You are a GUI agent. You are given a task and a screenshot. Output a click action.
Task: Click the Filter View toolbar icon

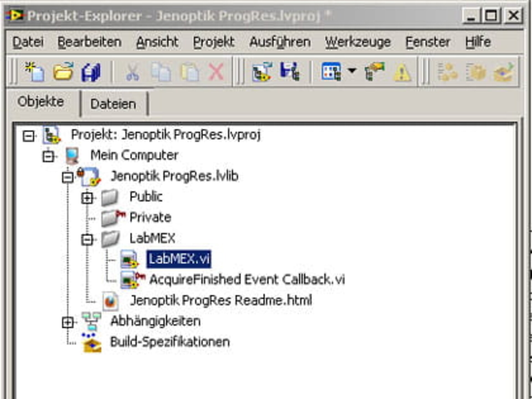pyautogui.click(x=331, y=72)
